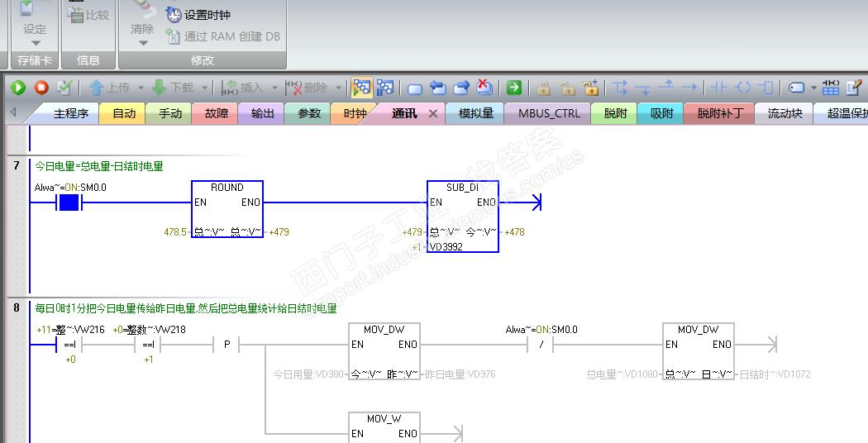Click 通过 RAM 创建 DB button
This screenshot has width=868, height=443.
click(223, 36)
